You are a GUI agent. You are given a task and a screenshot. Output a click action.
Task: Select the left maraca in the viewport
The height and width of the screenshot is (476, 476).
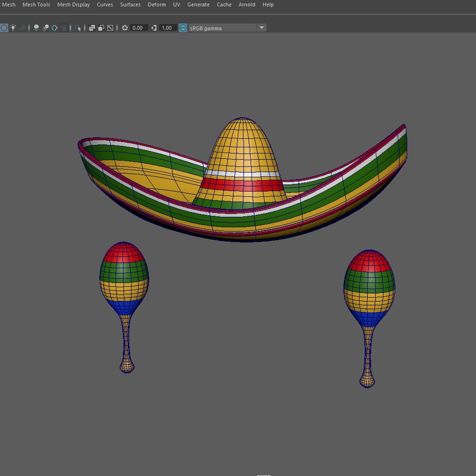click(x=124, y=279)
